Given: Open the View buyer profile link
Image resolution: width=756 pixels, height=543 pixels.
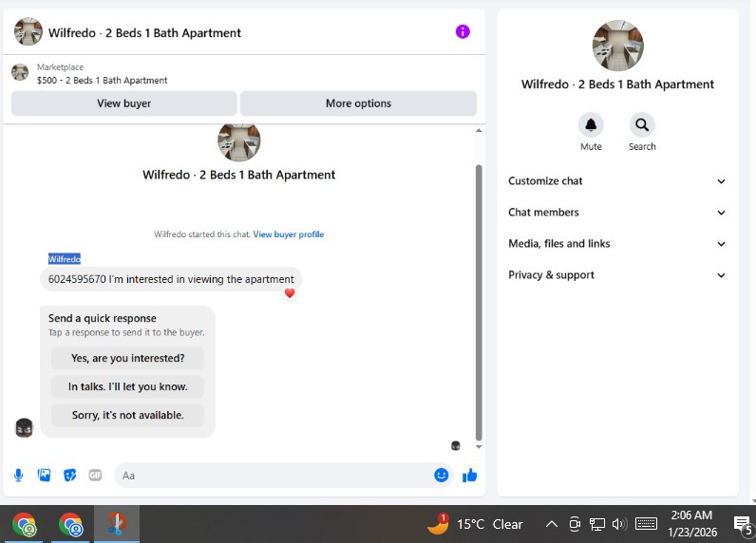Looking at the screenshot, I should (x=289, y=234).
